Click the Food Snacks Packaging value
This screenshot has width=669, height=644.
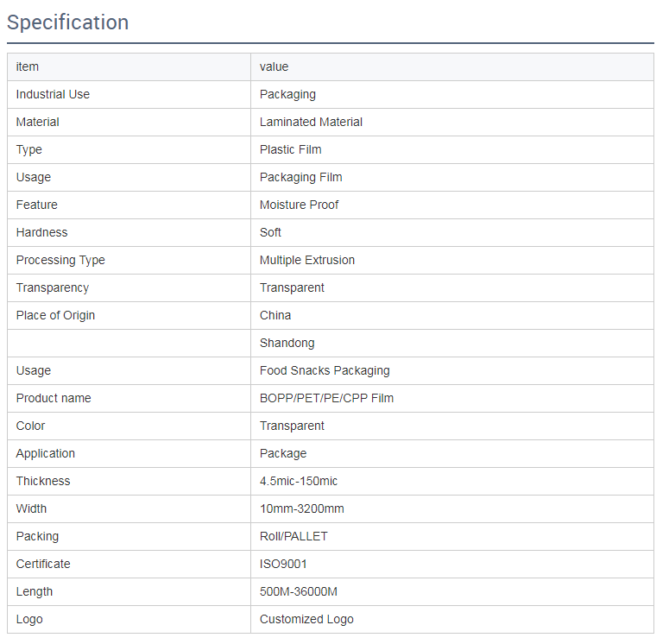[x=325, y=371]
